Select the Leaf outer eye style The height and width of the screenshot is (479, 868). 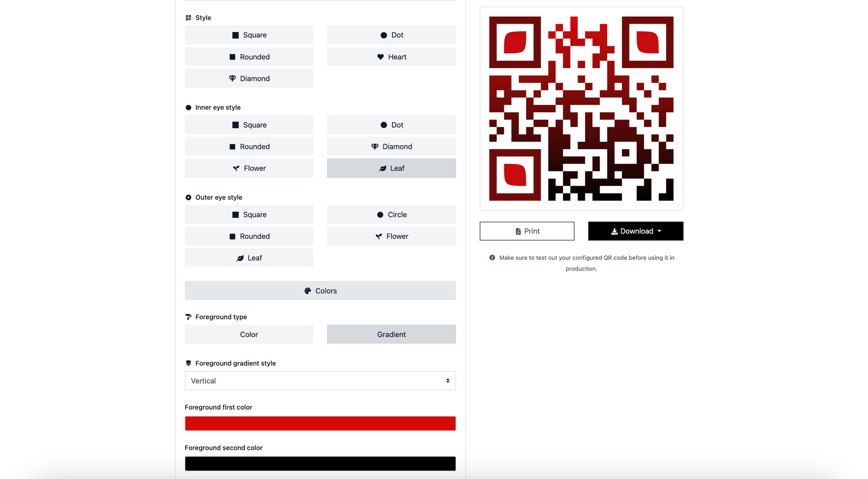pos(249,257)
